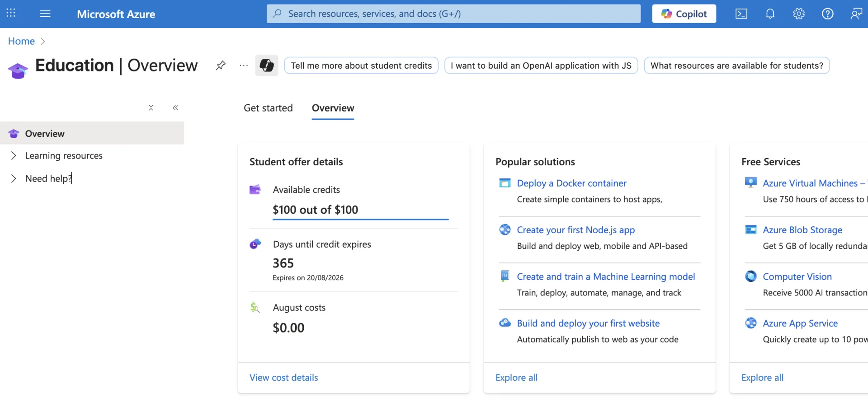Open View cost details link

(x=283, y=377)
